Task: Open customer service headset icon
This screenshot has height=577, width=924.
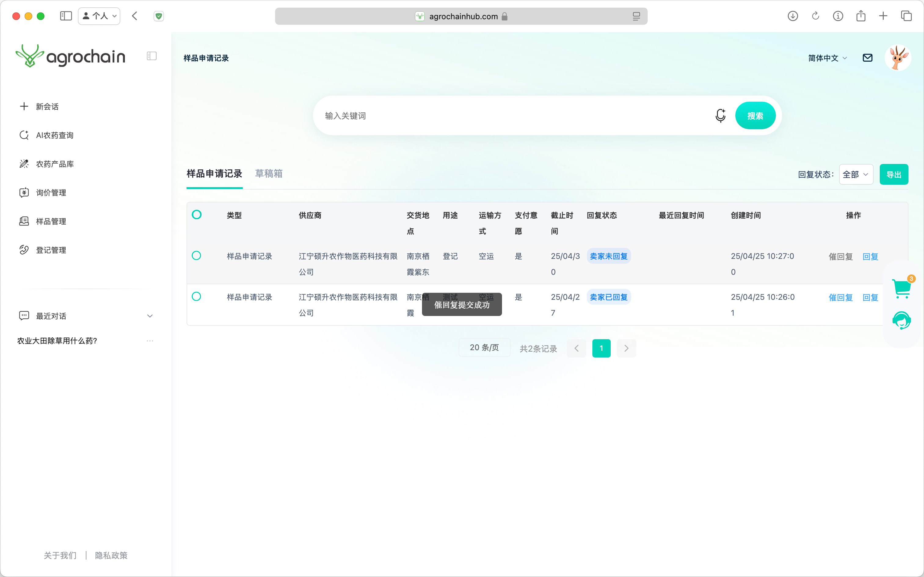Action: (x=901, y=320)
